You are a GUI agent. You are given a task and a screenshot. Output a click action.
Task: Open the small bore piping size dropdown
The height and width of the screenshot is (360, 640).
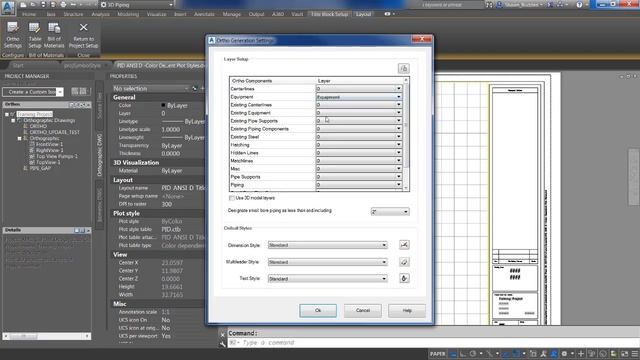click(389, 212)
